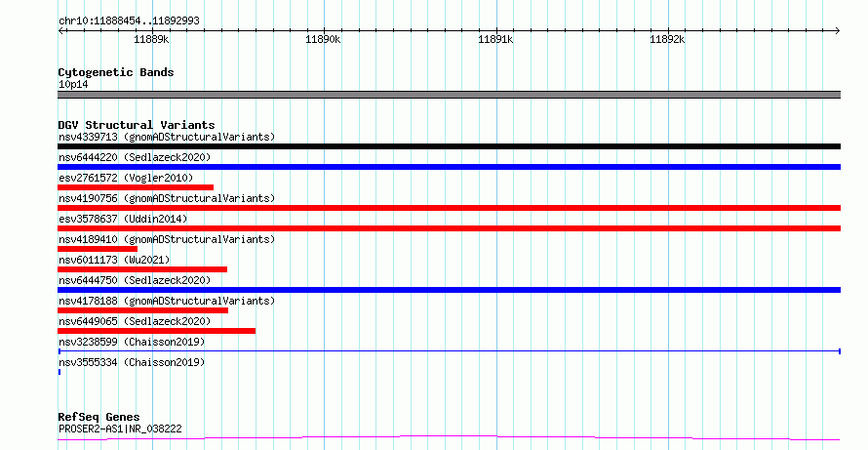The width and height of the screenshot is (868, 450).
Task: Click the right arrowhead of the coordinate ruler
Action: [x=837, y=31]
